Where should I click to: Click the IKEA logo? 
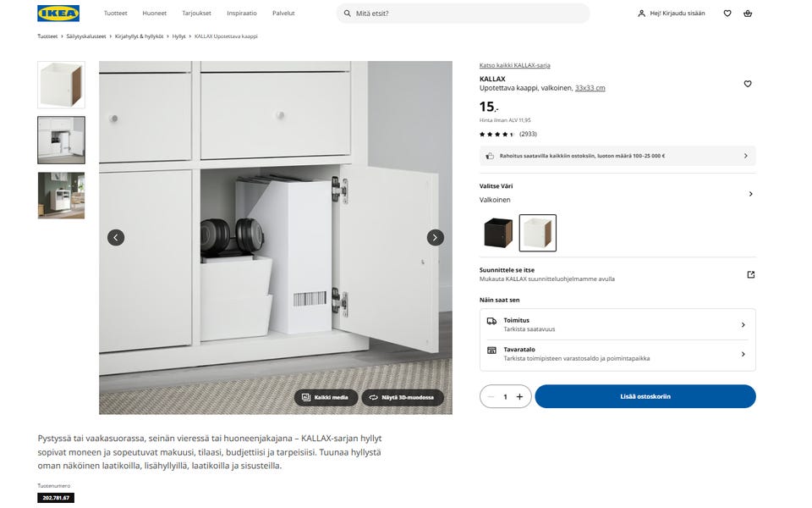[x=58, y=14]
